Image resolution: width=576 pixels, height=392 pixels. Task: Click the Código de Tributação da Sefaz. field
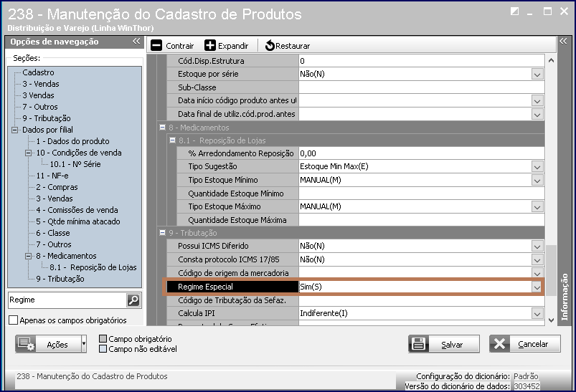tap(422, 300)
